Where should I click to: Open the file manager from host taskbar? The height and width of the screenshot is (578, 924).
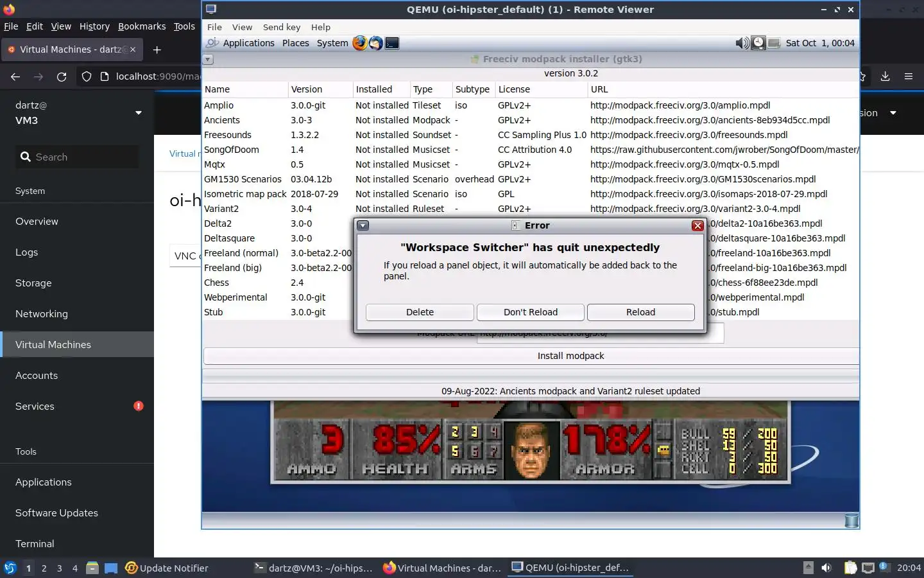click(92, 568)
